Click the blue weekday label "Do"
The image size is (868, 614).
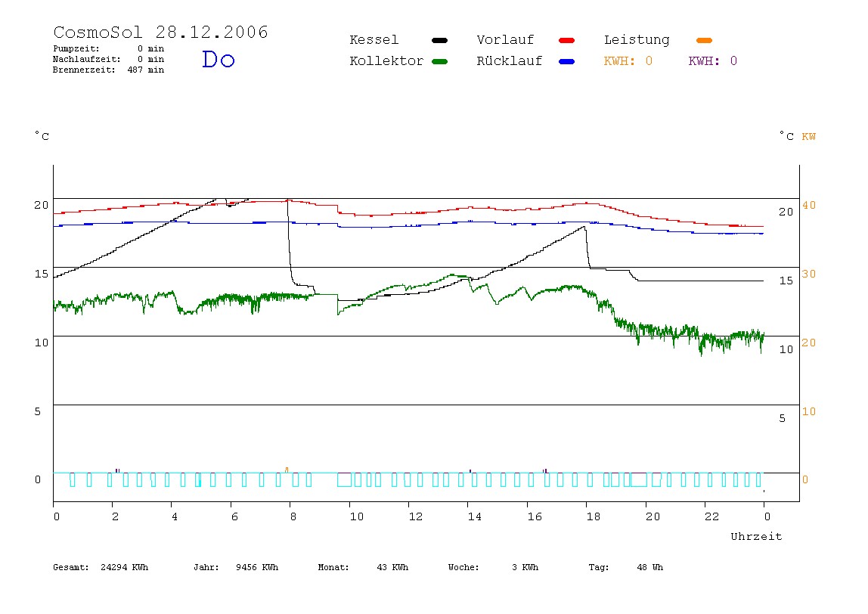coord(219,59)
